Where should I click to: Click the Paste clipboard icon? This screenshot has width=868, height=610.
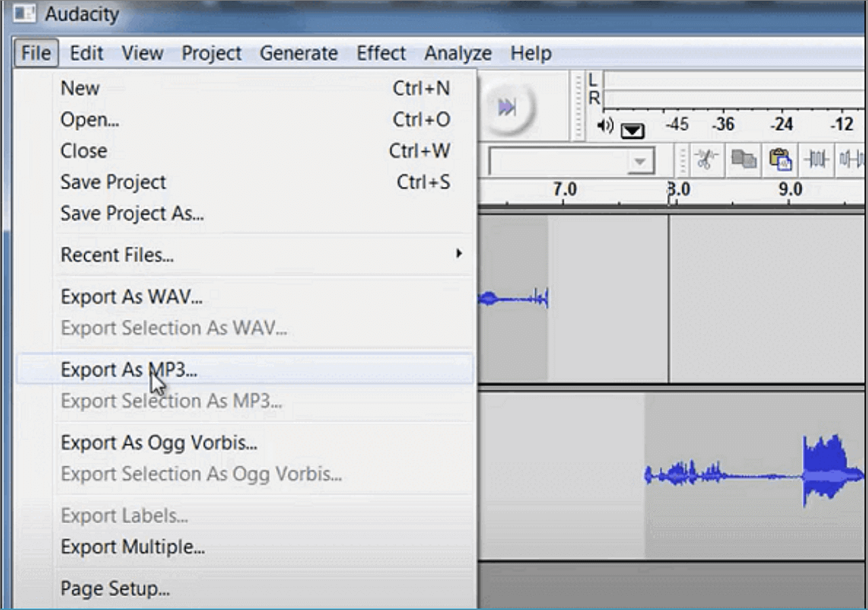[781, 161]
